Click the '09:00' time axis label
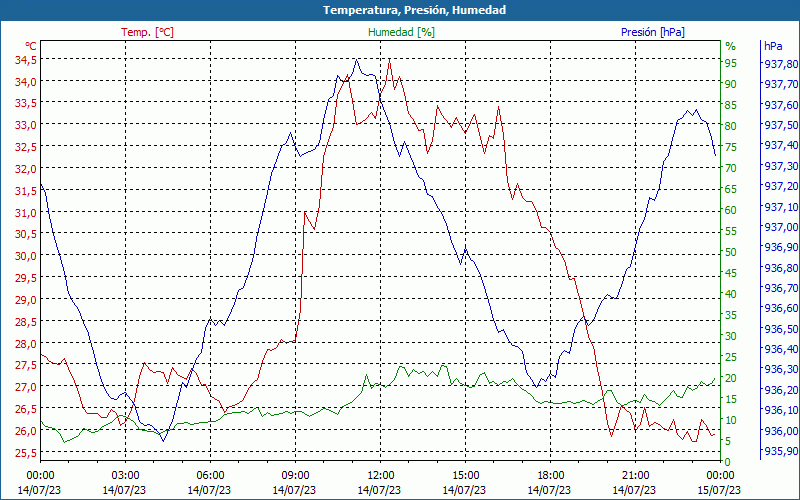Image resolution: width=800 pixels, height=500 pixels. coord(295,476)
